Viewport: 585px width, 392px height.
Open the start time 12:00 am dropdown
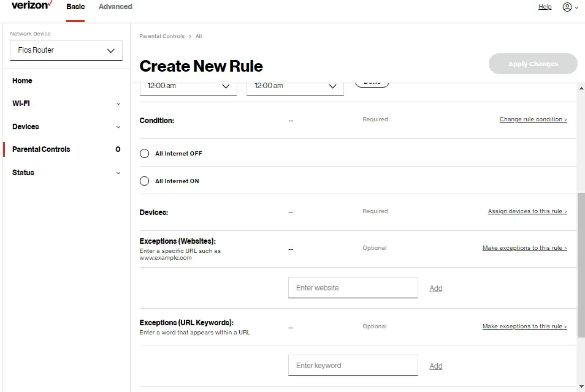(188, 86)
